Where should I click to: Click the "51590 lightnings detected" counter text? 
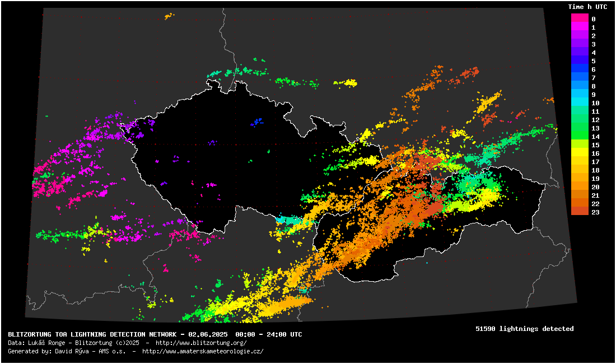pyautogui.click(x=524, y=329)
